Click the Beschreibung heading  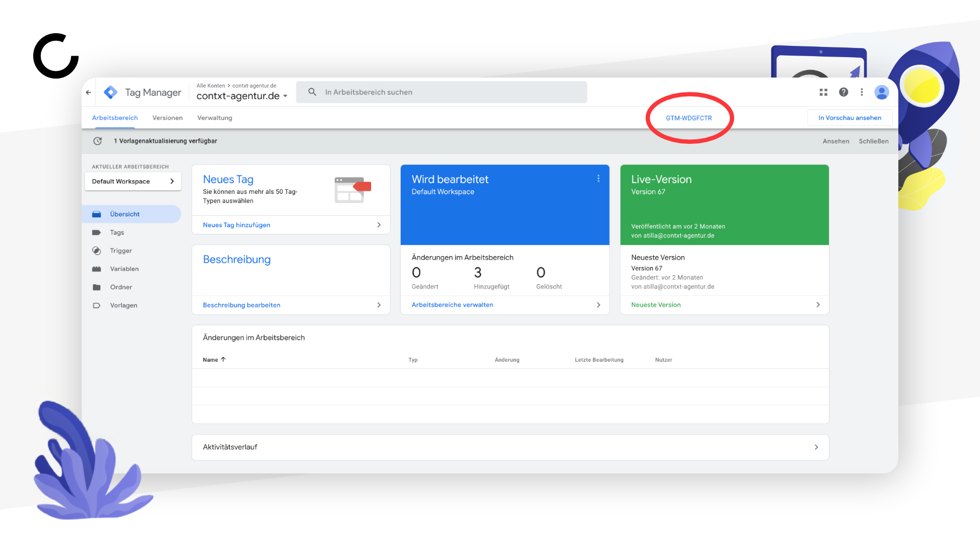click(237, 260)
